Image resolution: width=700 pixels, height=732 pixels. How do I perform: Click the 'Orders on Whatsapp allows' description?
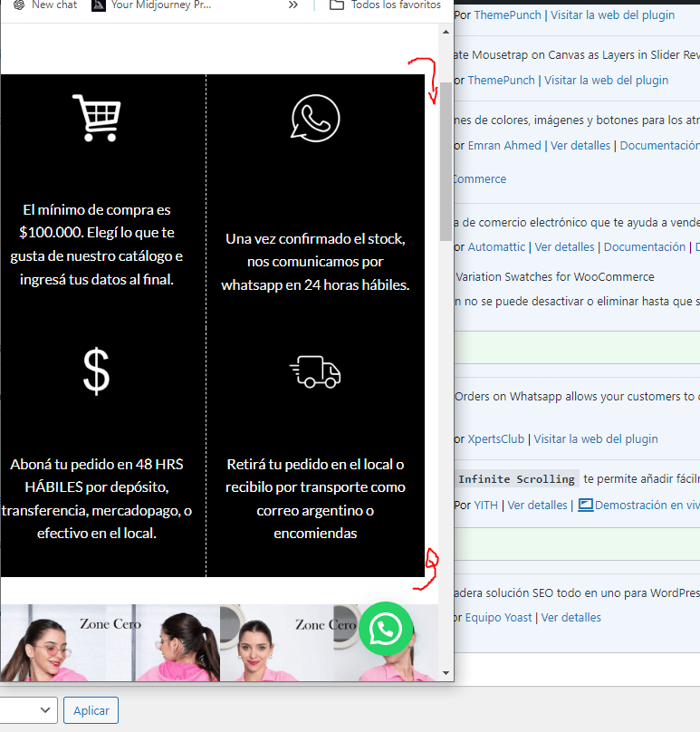click(577, 397)
